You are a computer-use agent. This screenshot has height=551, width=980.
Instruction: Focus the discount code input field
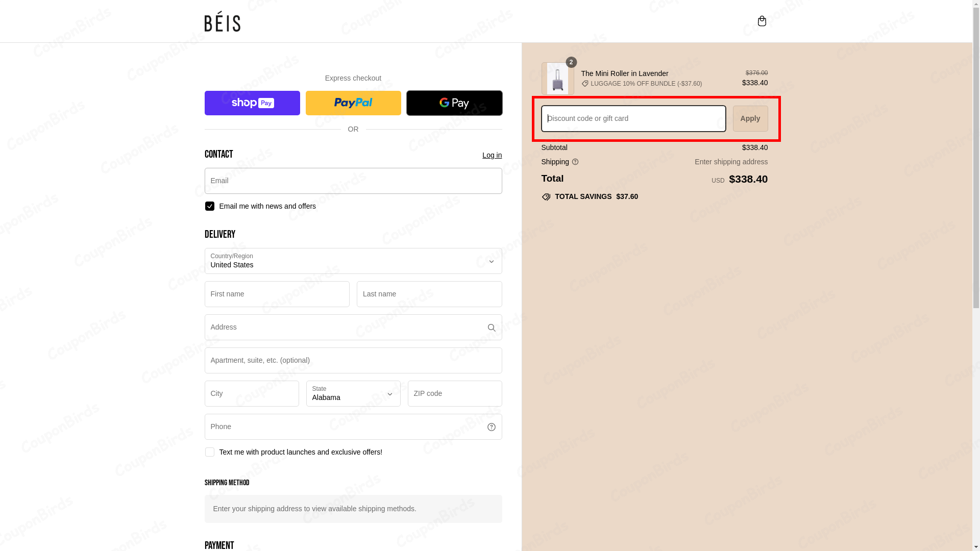[x=633, y=118]
